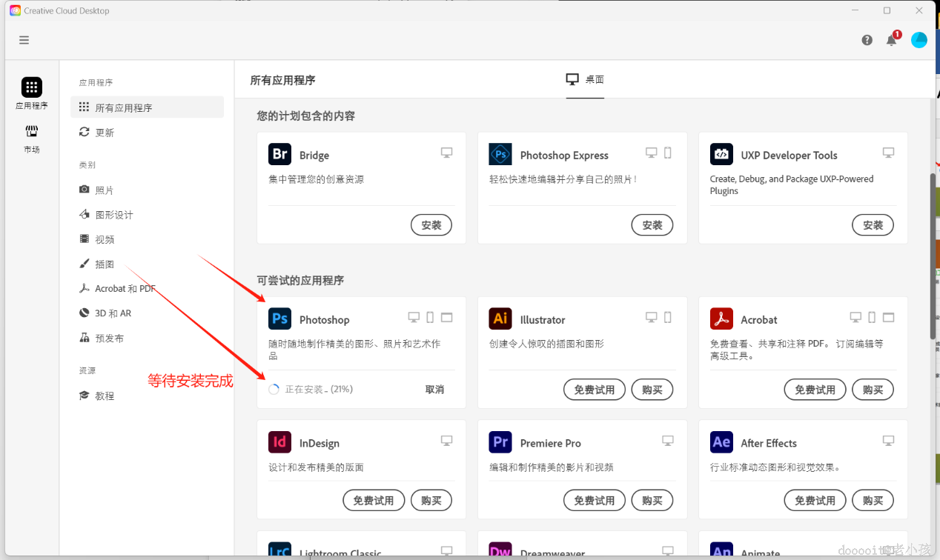Select the Premiere Pro app icon

(500, 442)
